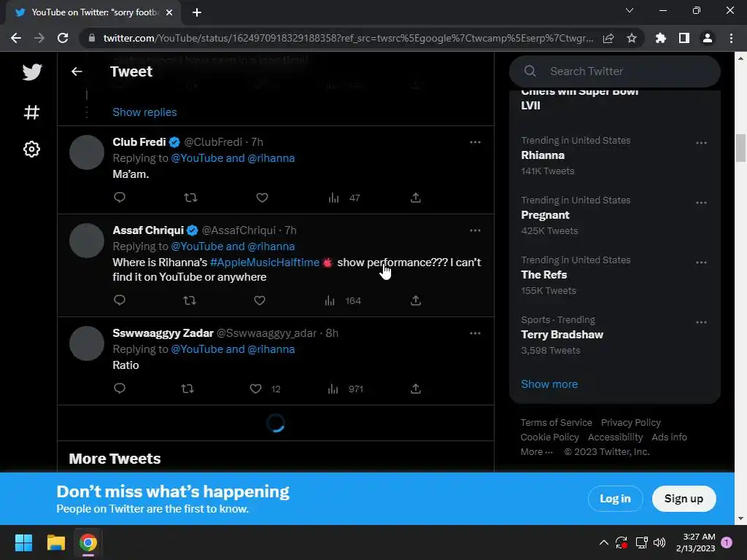The image size is (747, 560).
Task: Open Ads info footer link
Action: [669, 437]
